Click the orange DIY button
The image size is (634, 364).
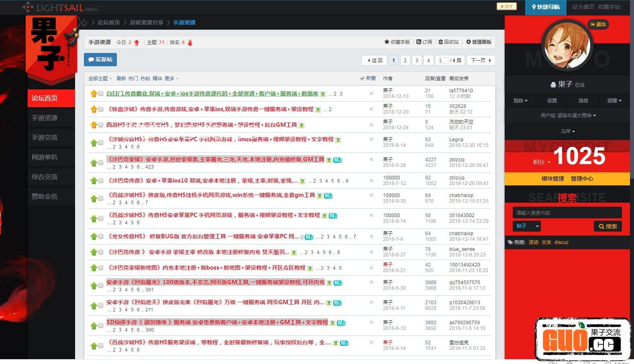(506, 6)
